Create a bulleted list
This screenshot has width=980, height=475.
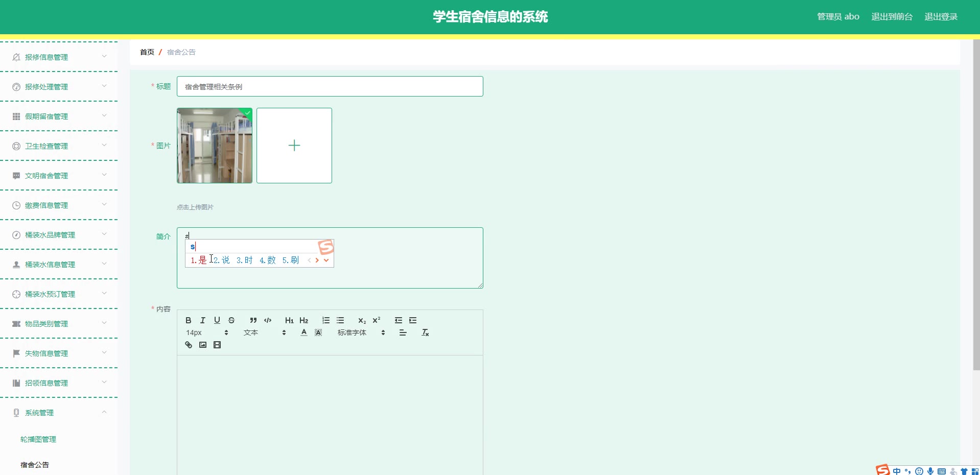(x=340, y=320)
